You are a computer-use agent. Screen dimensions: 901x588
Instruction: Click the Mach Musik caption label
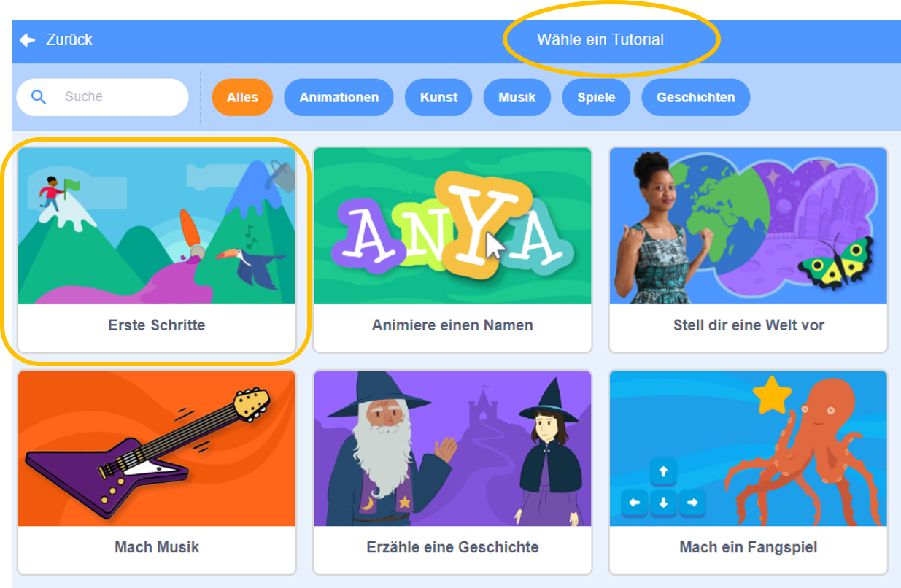pos(157,547)
